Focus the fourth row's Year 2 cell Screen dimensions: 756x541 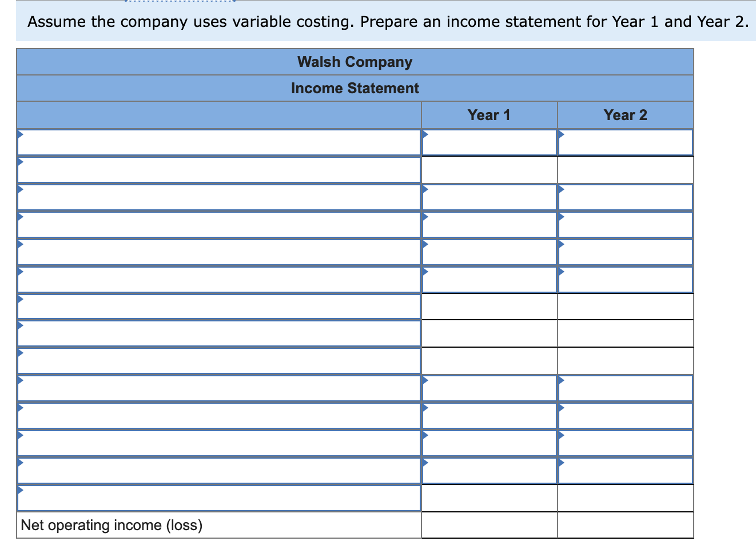(x=626, y=225)
